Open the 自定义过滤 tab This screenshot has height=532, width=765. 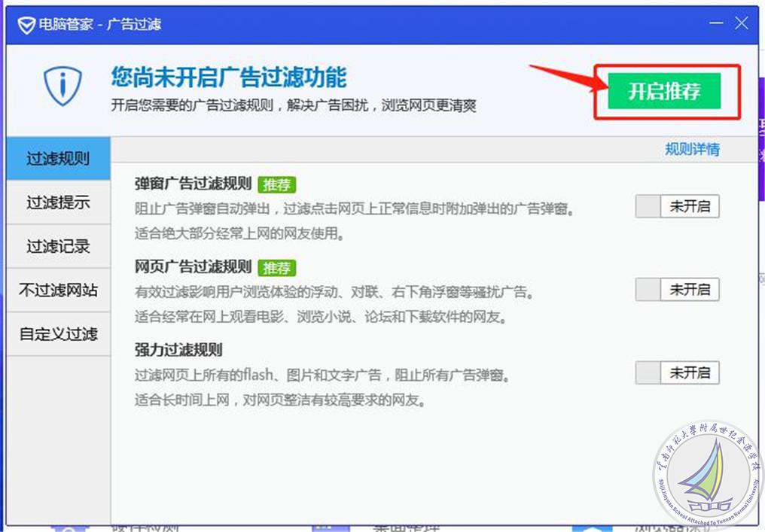pyautogui.click(x=58, y=333)
